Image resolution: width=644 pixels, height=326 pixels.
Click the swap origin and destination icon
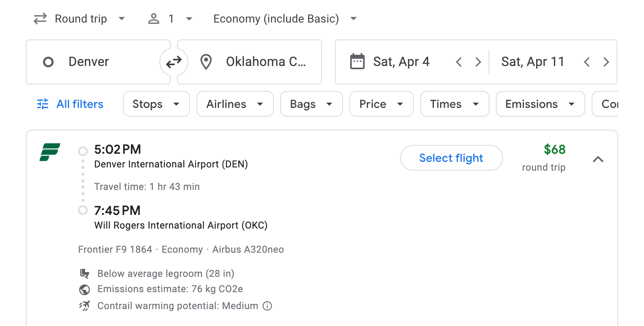[x=173, y=62]
